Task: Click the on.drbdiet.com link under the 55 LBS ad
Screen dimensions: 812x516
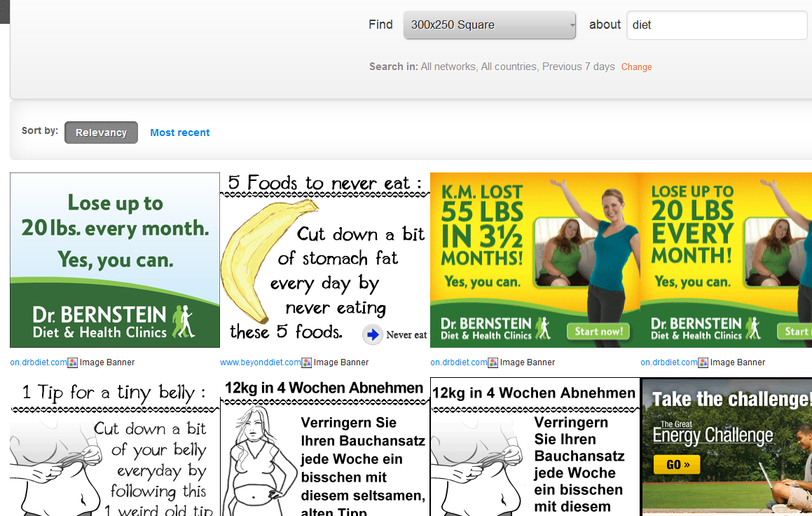Action: 459,362
